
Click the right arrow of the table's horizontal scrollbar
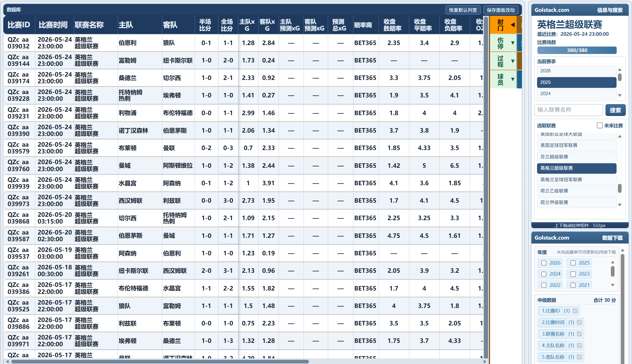485,361
